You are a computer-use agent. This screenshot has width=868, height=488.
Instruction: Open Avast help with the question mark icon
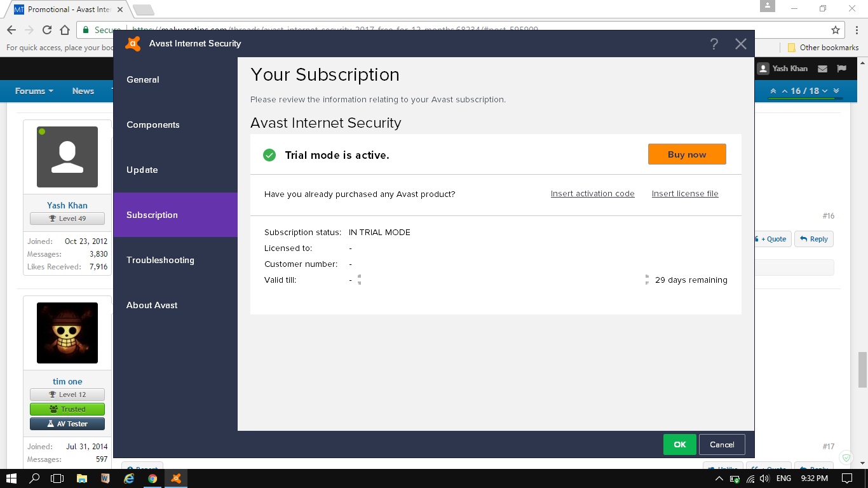714,44
